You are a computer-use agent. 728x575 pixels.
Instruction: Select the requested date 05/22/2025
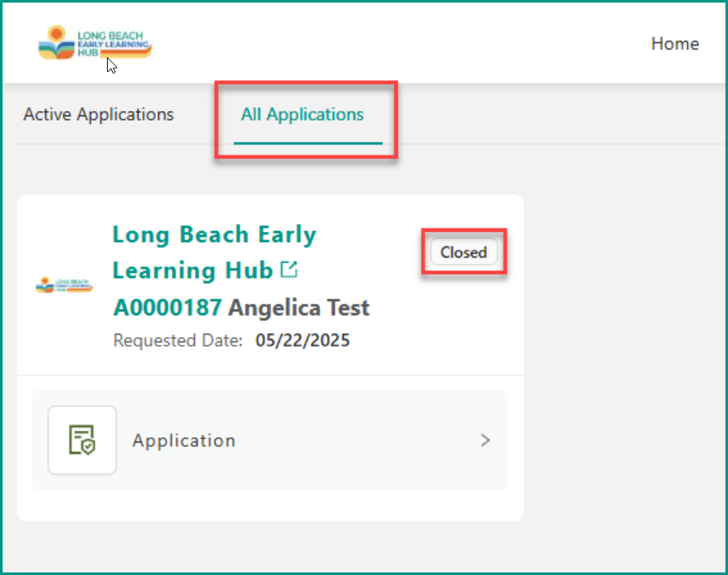pyautogui.click(x=302, y=341)
